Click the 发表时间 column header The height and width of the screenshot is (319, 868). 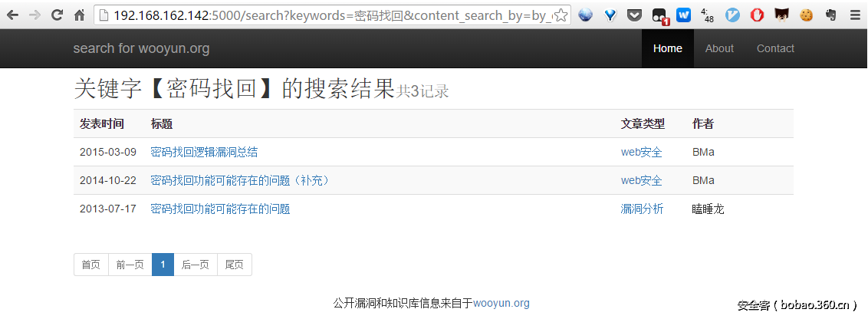pyautogui.click(x=101, y=124)
